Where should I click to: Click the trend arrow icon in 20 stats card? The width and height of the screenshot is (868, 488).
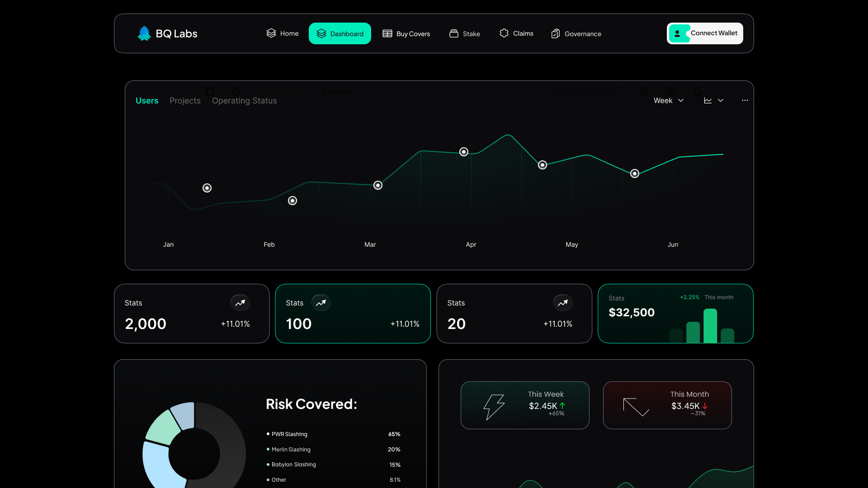(563, 303)
